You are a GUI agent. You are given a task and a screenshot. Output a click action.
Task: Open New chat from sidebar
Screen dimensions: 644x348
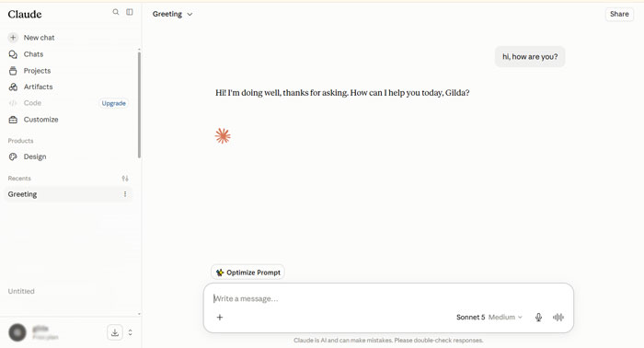(39, 38)
